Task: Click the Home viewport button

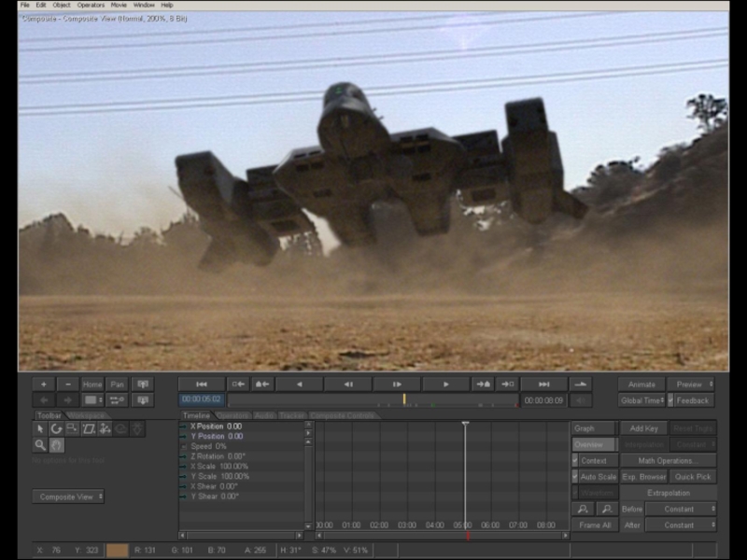Action: coord(92,385)
